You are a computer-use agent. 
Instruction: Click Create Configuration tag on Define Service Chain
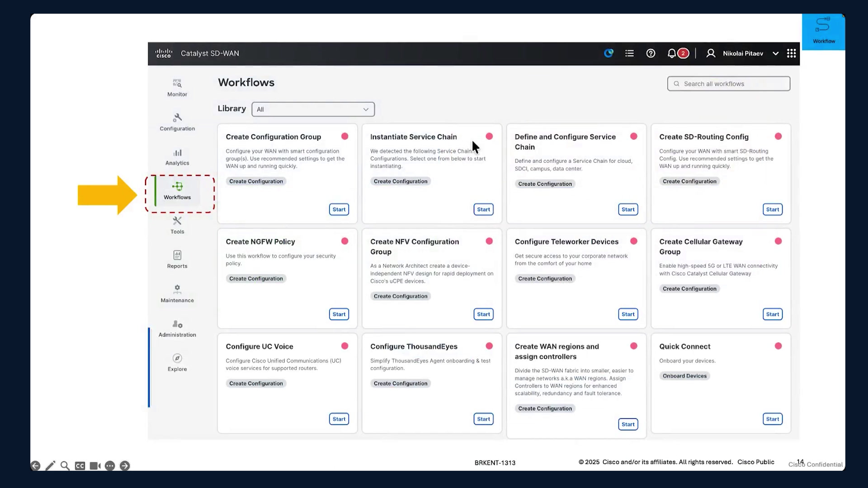(545, 184)
